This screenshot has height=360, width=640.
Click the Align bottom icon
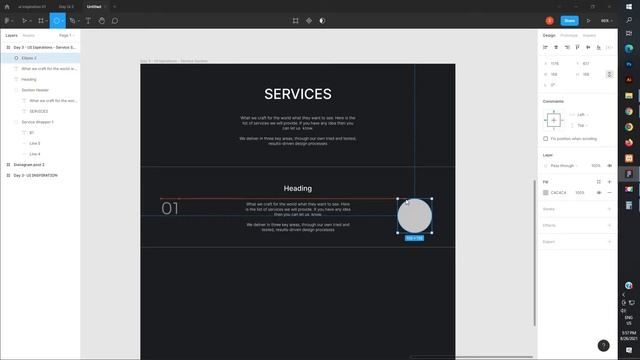(x=599, y=48)
